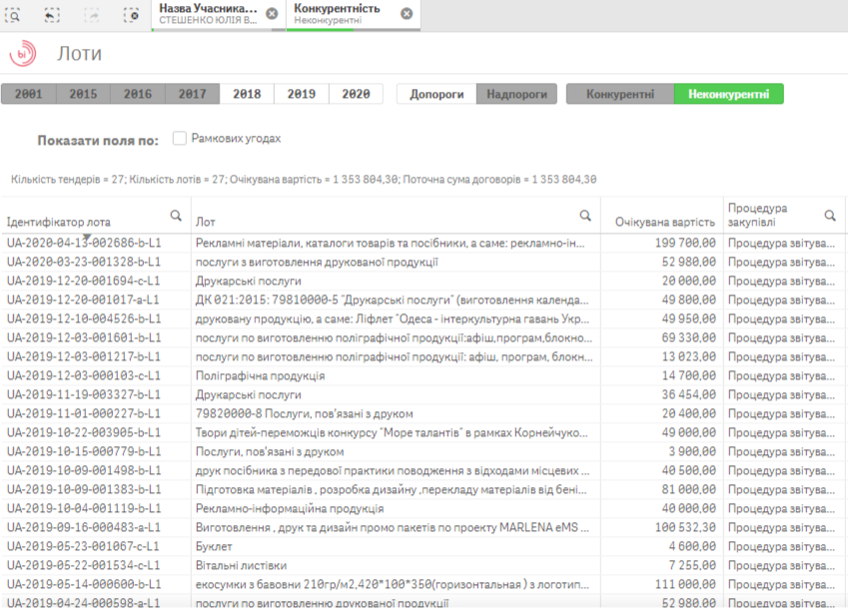
Task: Toggle year 2020 filter
Action: point(356,94)
